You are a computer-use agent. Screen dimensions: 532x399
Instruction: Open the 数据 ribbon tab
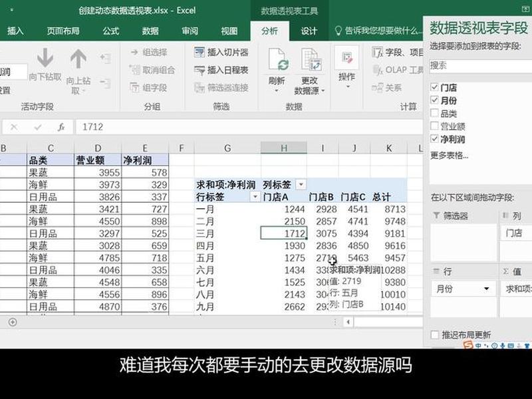click(150, 31)
